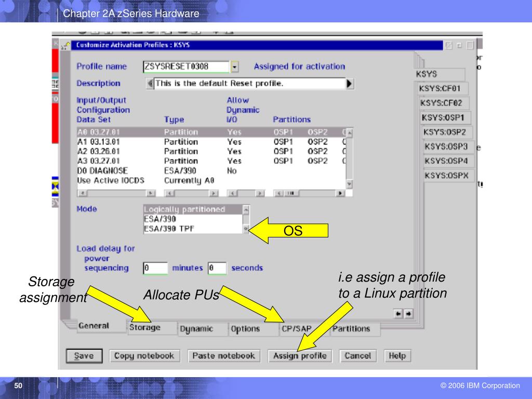The width and height of the screenshot is (532, 399).
Task: Click the Description text field
Action: tap(250, 84)
